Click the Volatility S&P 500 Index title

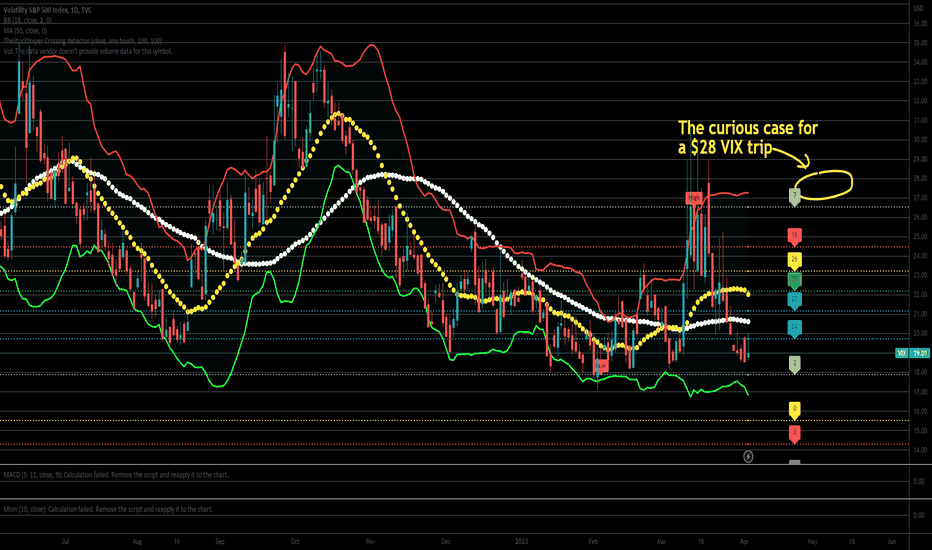48,10
